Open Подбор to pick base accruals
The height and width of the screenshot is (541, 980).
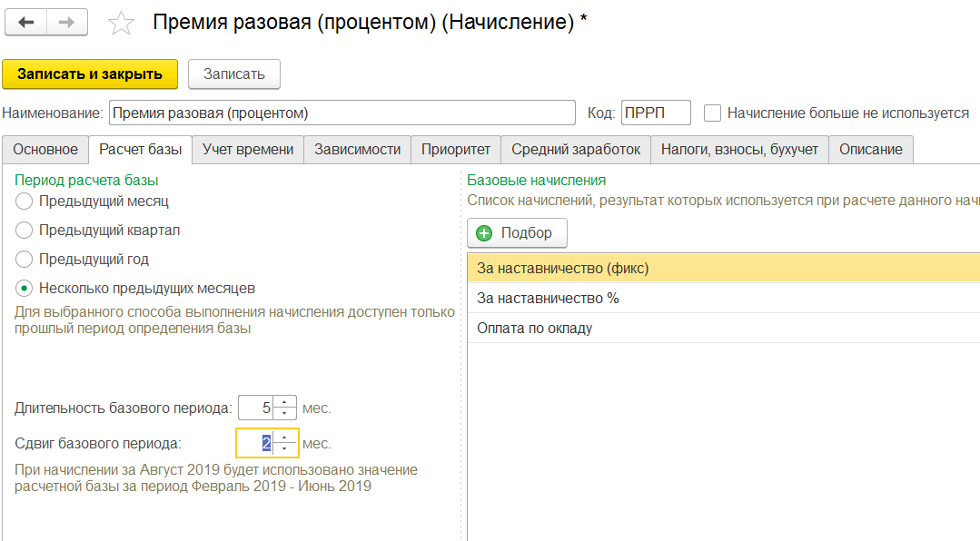click(x=517, y=233)
